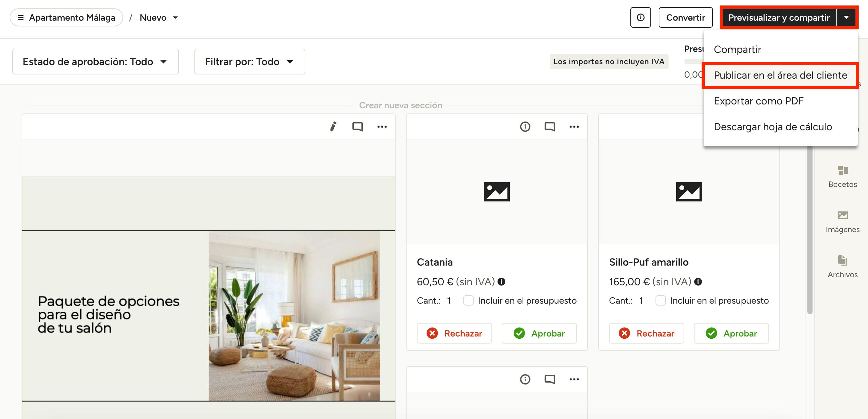Open three-dot menu on Catania card
The width and height of the screenshot is (868, 419).
574,127
